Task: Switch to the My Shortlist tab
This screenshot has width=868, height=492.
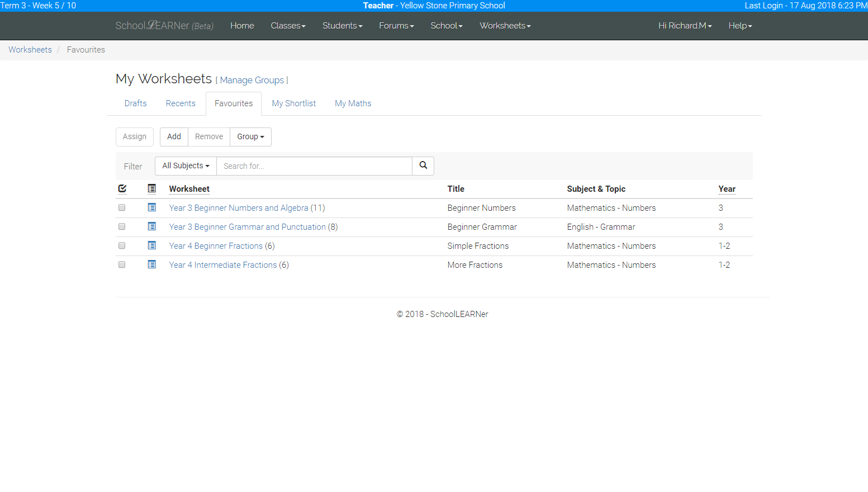Action: [x=294, y=103]
